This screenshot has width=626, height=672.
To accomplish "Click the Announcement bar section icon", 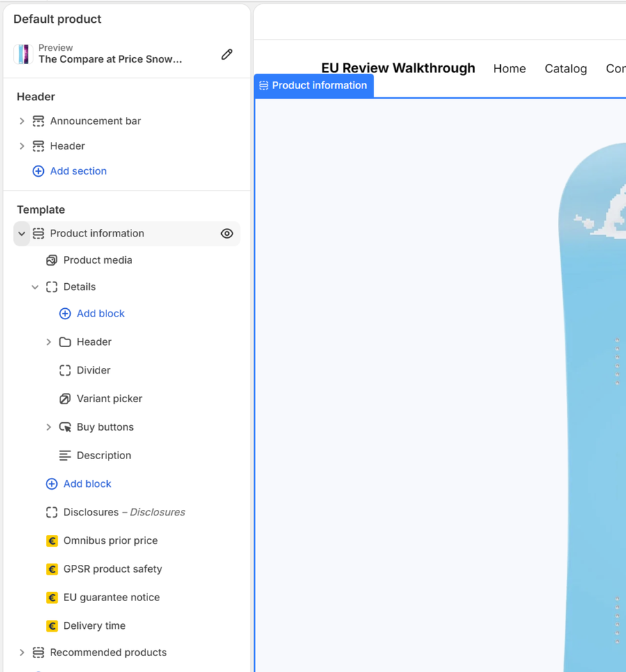I will [38, 121].
